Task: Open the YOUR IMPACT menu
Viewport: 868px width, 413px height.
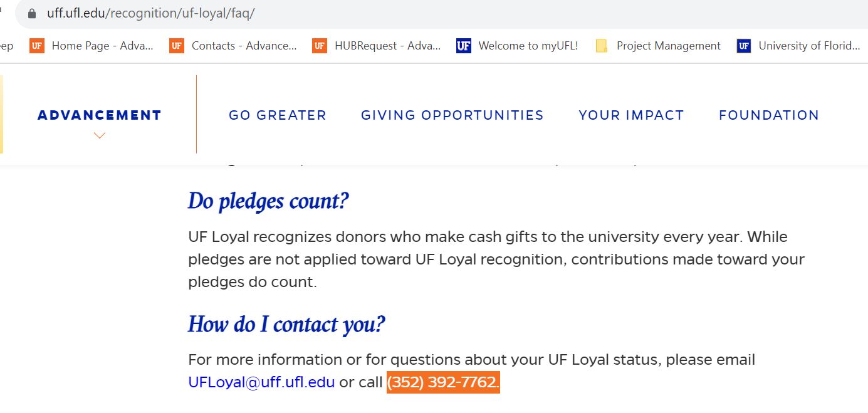Action: 631,115
